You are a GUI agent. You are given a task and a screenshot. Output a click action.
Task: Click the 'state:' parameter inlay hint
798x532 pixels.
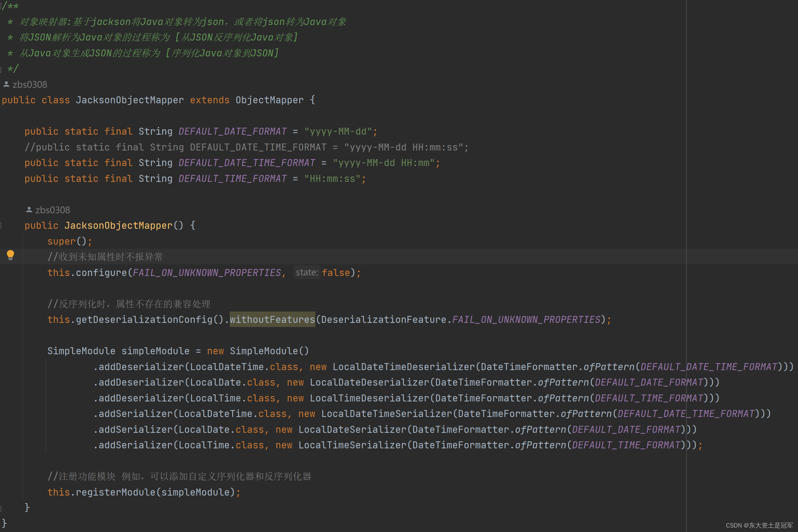[x=307, y=272]
